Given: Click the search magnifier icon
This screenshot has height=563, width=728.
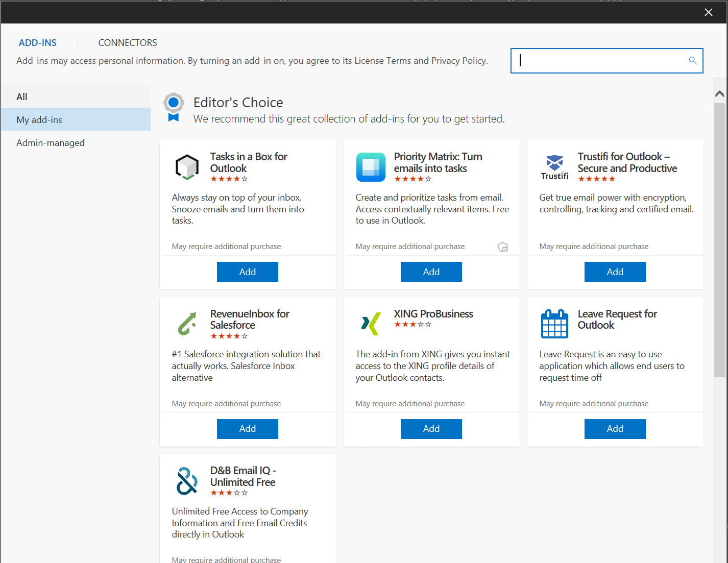Looking at the screenshot, I should coord(693,61).
